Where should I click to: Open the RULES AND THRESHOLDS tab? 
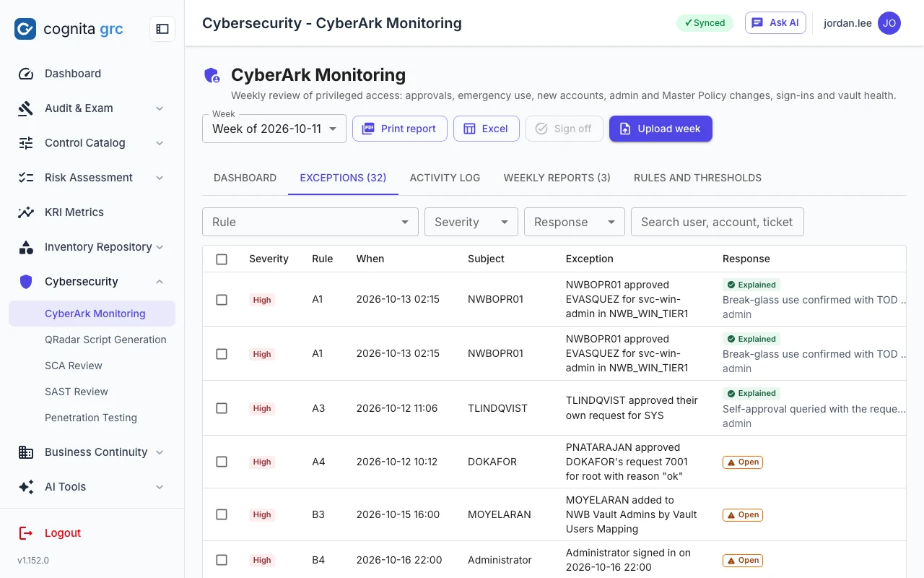(x=697, y=178)
